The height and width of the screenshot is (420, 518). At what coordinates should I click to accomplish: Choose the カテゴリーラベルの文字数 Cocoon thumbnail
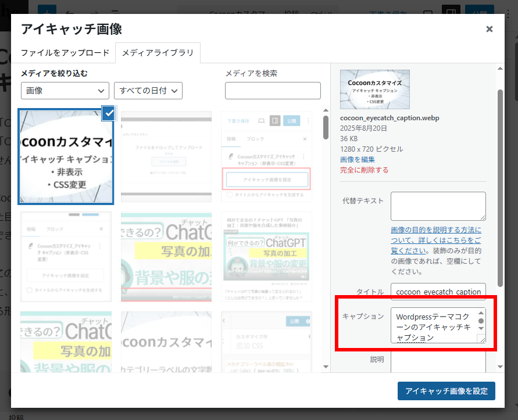click(x=166, y=342)
